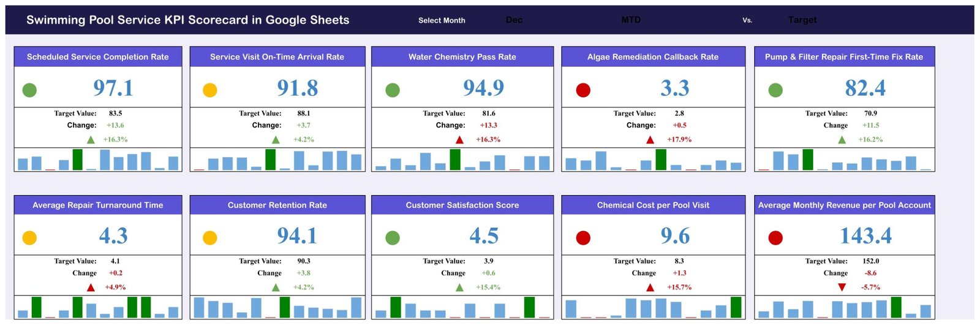Click the 97.1 KPI value
The image size is (980, 325).
113,88
